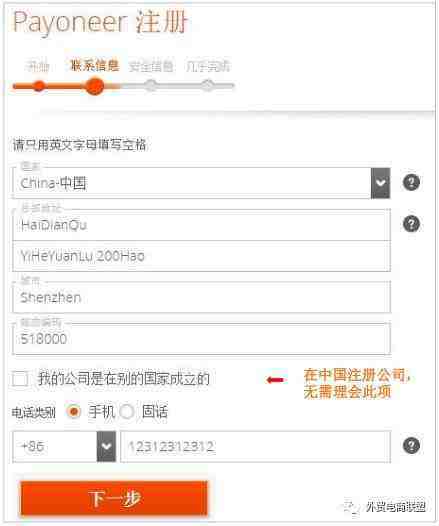Click the Shenzhen city input field
This screenshot has height=526, width=439.
[201, 297]
